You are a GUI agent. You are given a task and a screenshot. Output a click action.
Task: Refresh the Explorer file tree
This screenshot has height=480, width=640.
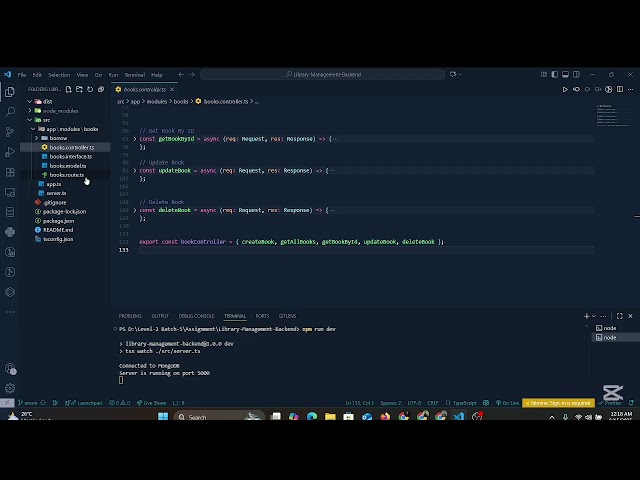tap(90, 89)
